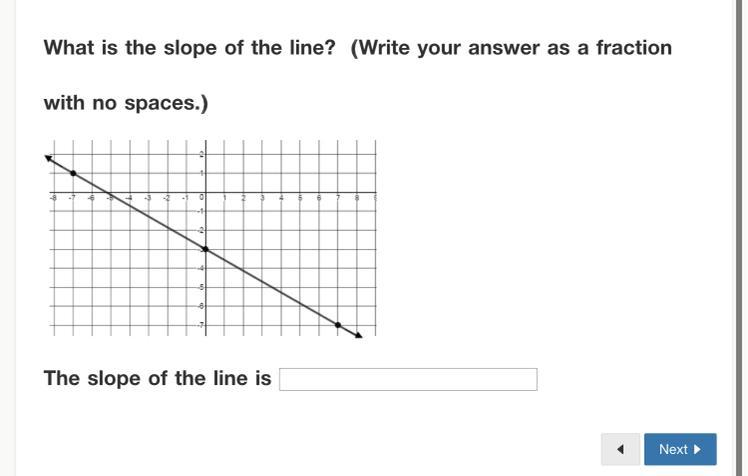Click the 7 label on the x-axis
Image resolution: width=748 pixels, height=476 pixels.
(x=338, y=198)
